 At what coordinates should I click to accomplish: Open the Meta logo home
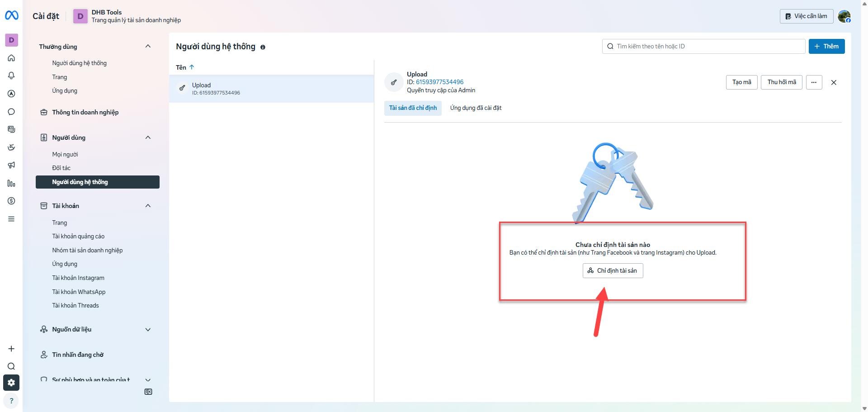[12, 15]
